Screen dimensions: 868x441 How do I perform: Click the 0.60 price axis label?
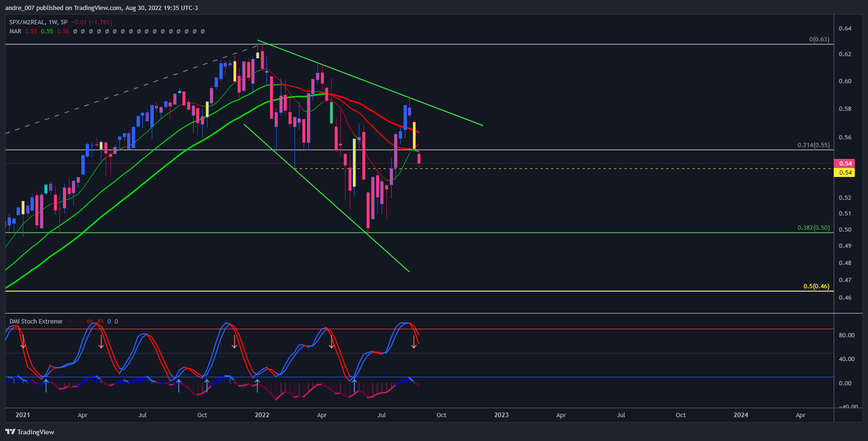[x=845, y=81]
